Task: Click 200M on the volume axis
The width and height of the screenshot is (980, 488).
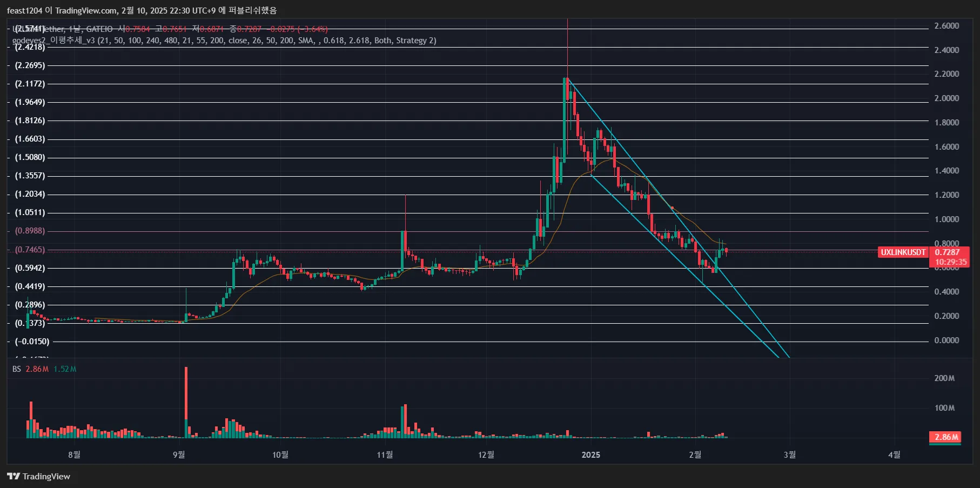Action: click(944, 378)
